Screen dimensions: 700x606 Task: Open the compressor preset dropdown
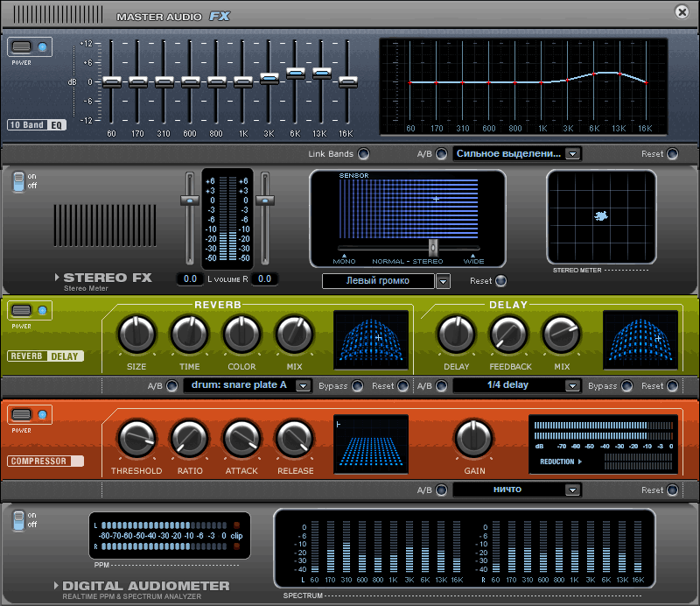[x=572, y=490]
